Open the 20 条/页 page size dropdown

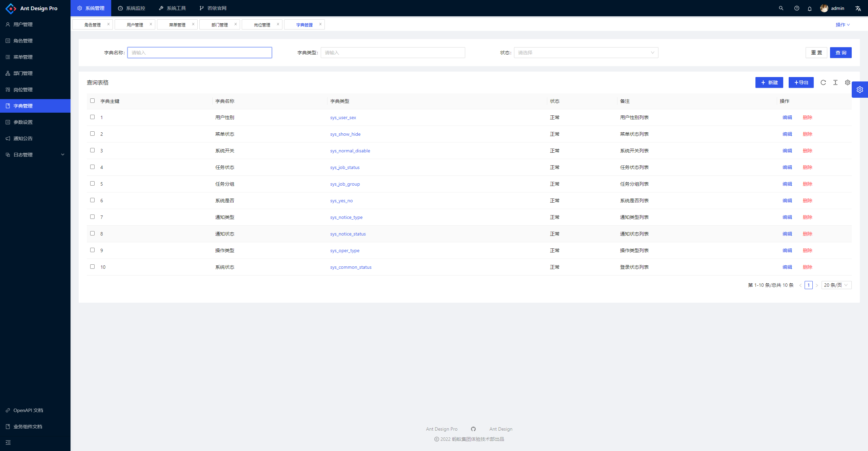click(x=836, y=285)
